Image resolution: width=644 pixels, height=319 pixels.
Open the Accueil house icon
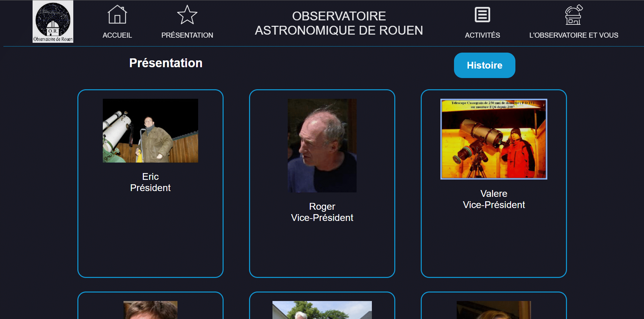117,15
